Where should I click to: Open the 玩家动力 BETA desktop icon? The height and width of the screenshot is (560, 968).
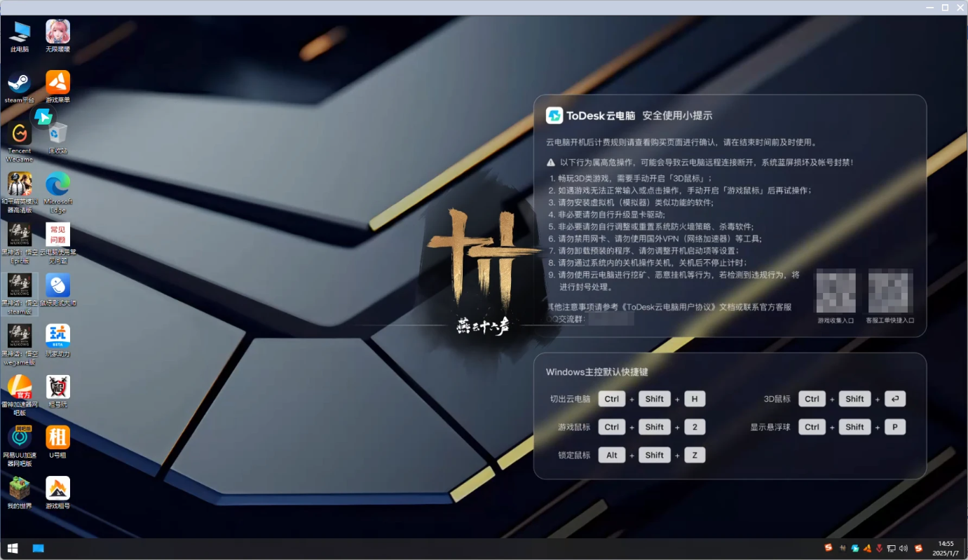[57, 341]
